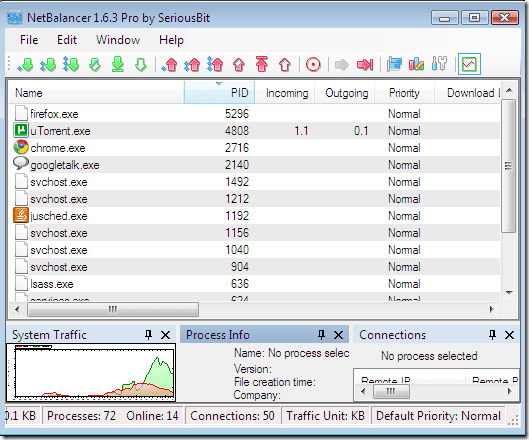The height and width of the screenshot is (440, 529).
Task: Click the colored bar chart with pencil icon
Action: (x=416, y=64)
